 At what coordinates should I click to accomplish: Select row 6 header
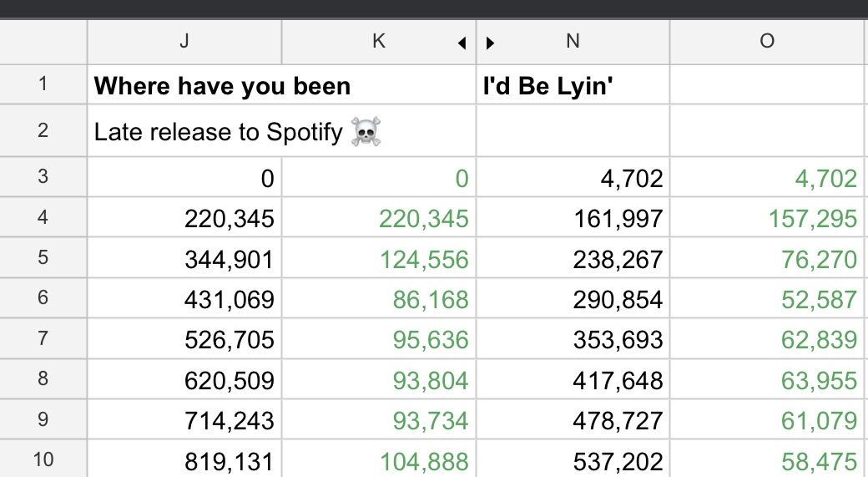[x=43, y=298]
